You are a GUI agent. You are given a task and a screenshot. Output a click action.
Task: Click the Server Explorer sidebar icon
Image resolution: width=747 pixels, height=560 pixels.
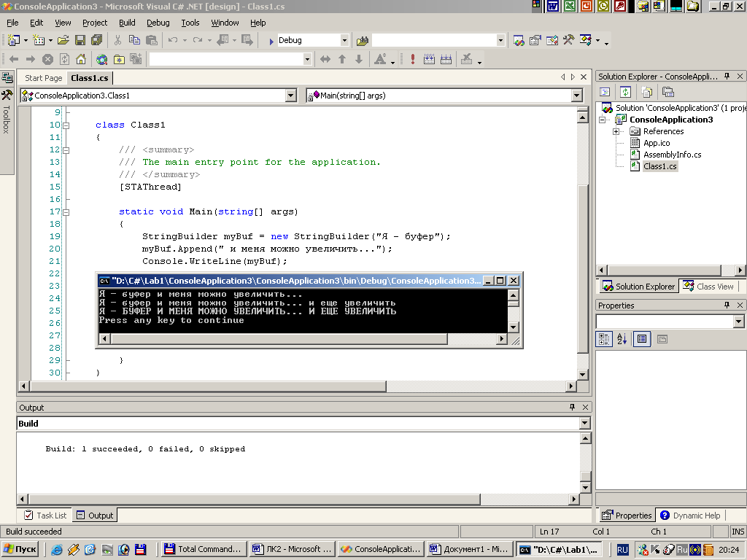pos(7,77)
